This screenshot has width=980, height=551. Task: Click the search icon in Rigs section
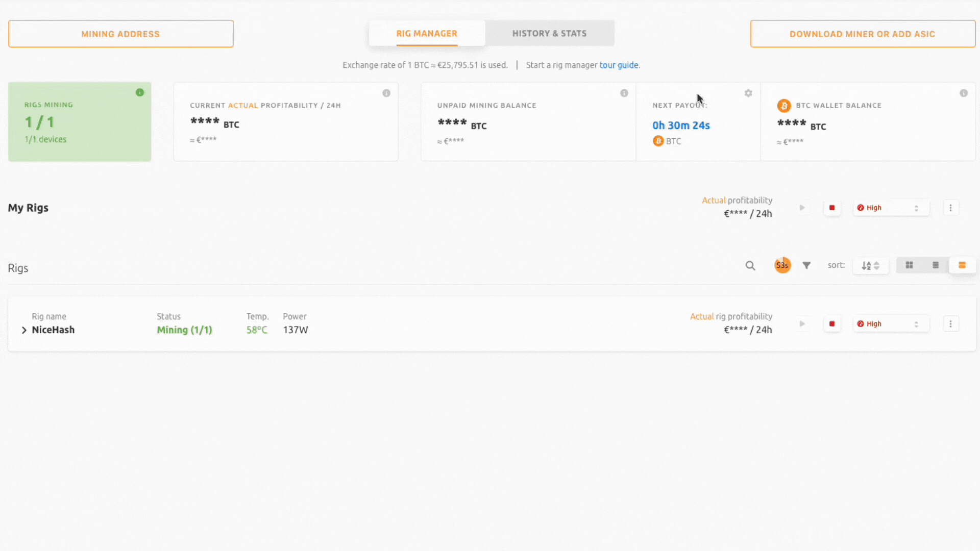[750, 265]
